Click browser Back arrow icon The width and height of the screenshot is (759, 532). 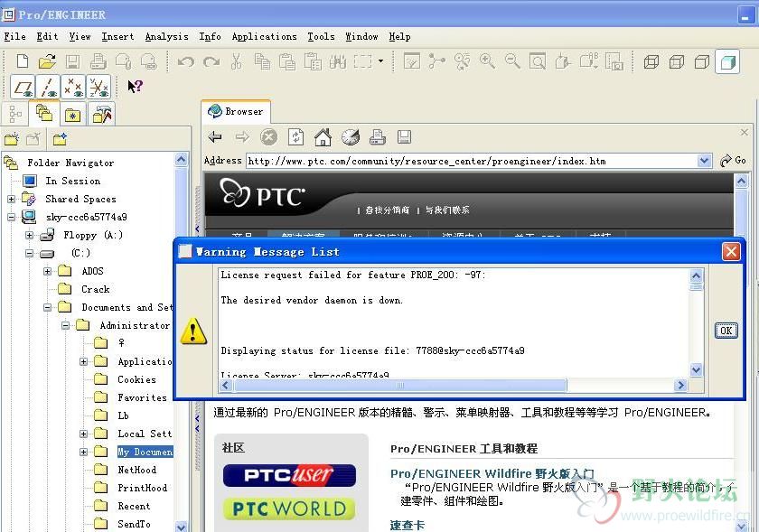[215, 137]
